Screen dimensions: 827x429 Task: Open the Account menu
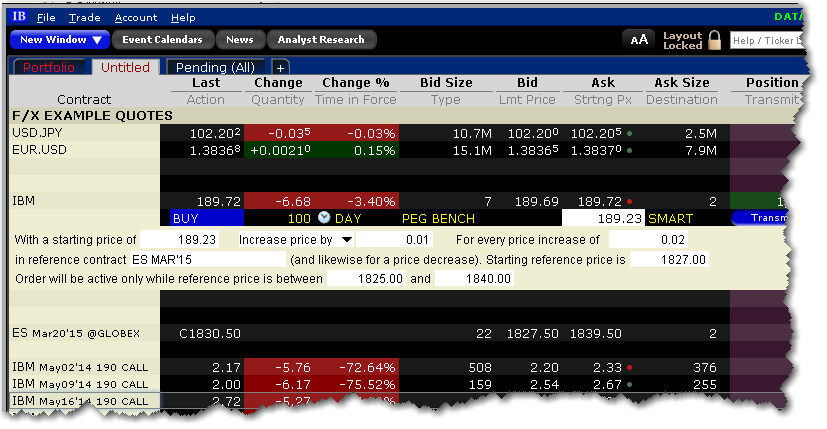pos(135,17)
